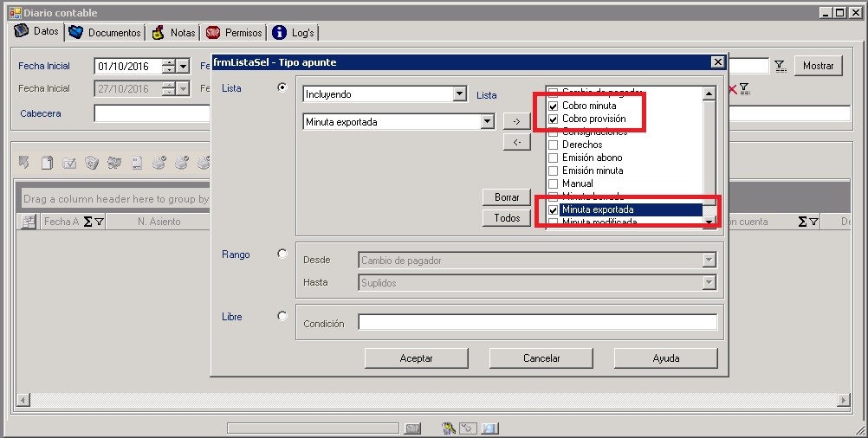Click the arrow pointer icon in grid toolbar
Image resolution: width=868 pixels, height=438 pixels.
24,162
